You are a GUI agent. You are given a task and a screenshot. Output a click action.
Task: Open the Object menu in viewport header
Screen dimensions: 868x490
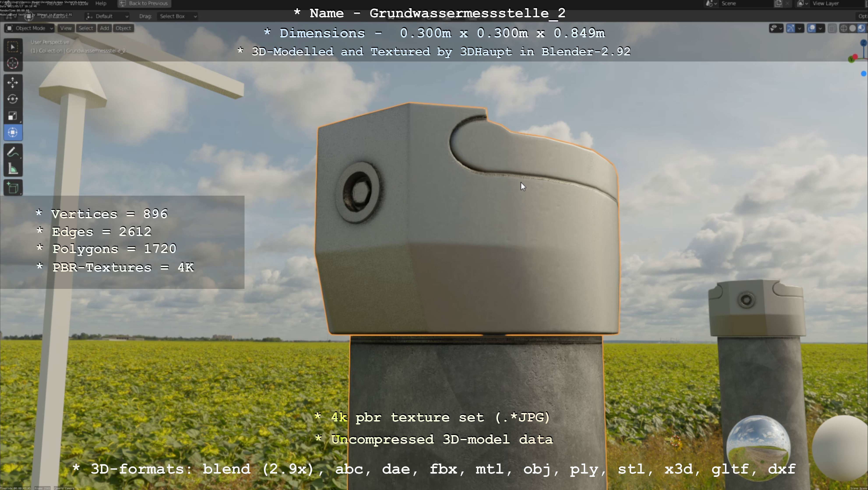pyautogui.click(x=123, y=28)
